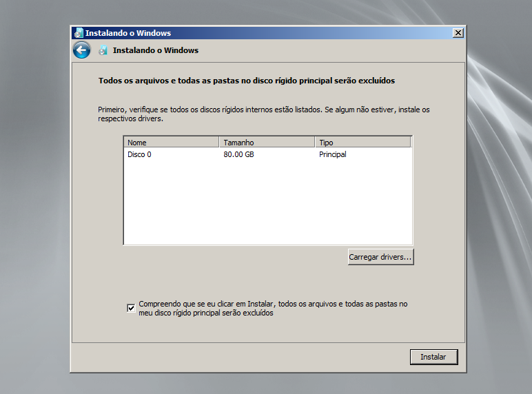This screenshot has width=532, height=394.
Task: Select the Disco 0 row
Action: point(267,154)
